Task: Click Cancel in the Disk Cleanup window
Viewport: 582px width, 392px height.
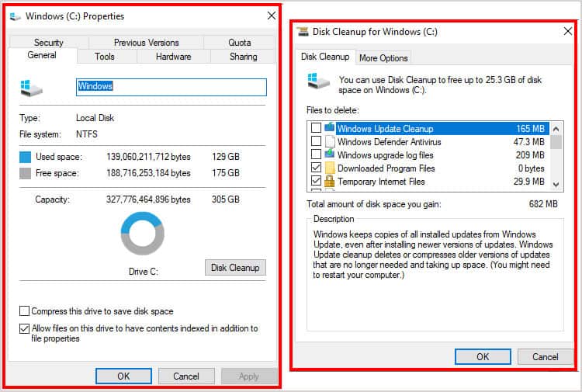Action: pos(546,357)
